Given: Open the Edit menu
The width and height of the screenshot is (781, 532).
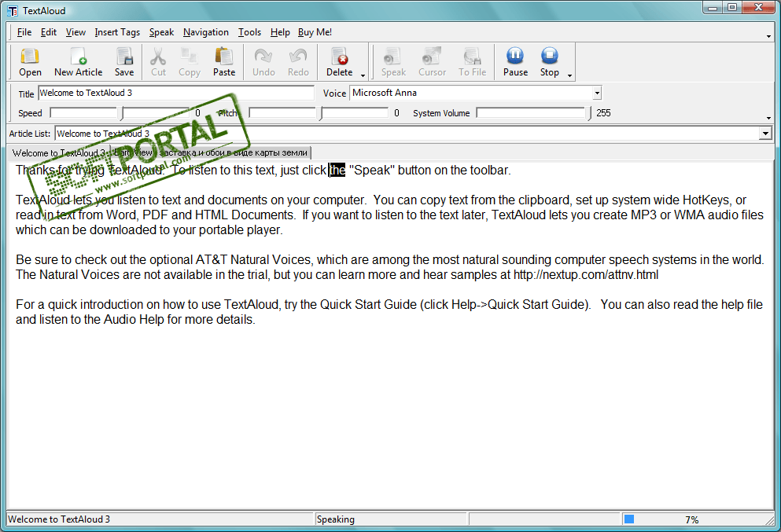Looking at the screenshot, I should [x=48, y=32].
